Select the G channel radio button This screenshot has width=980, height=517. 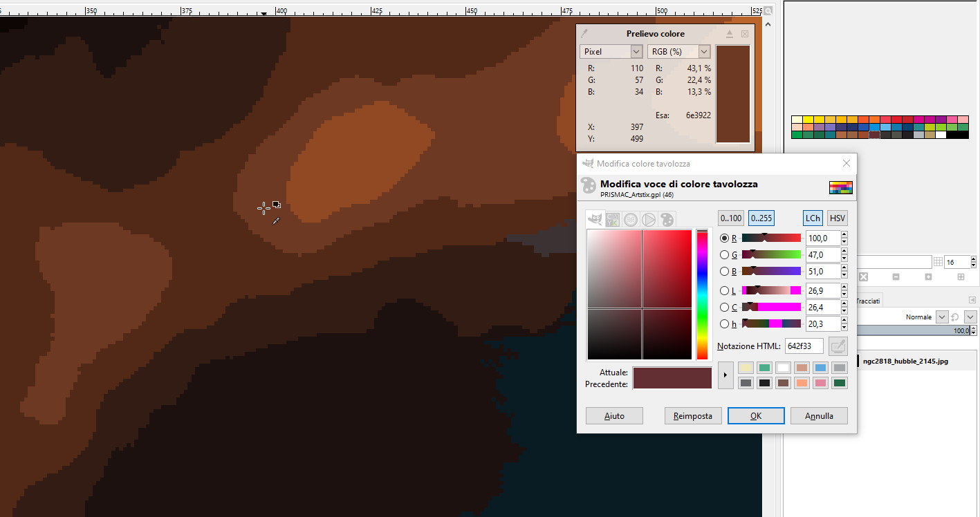(x=725, y=254)
